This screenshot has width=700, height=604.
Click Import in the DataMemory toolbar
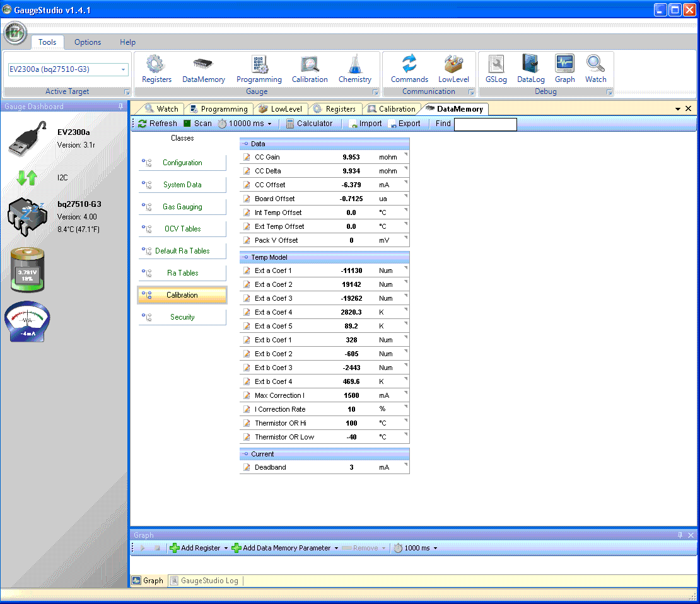365,124
